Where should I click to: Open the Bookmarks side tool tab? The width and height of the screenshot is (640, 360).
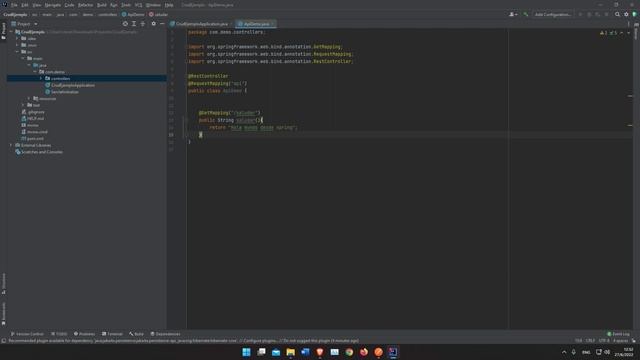4,313
